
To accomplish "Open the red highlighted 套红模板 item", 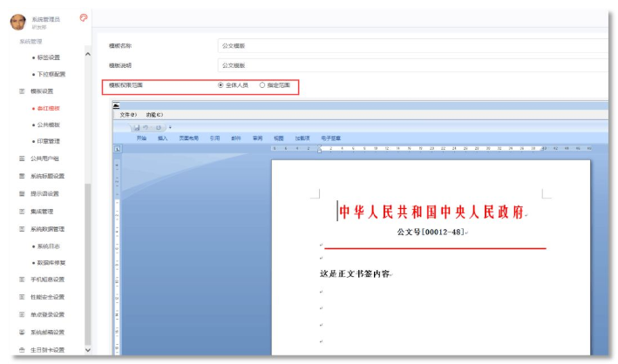I will tap(49, 108).
